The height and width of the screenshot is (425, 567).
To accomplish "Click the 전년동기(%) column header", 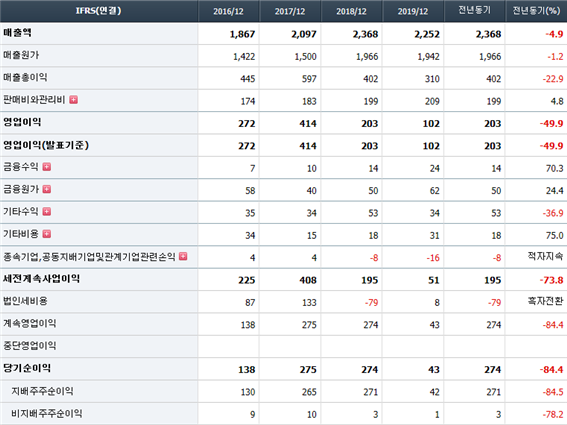I will pyautogui.click(x=536, y=10).
